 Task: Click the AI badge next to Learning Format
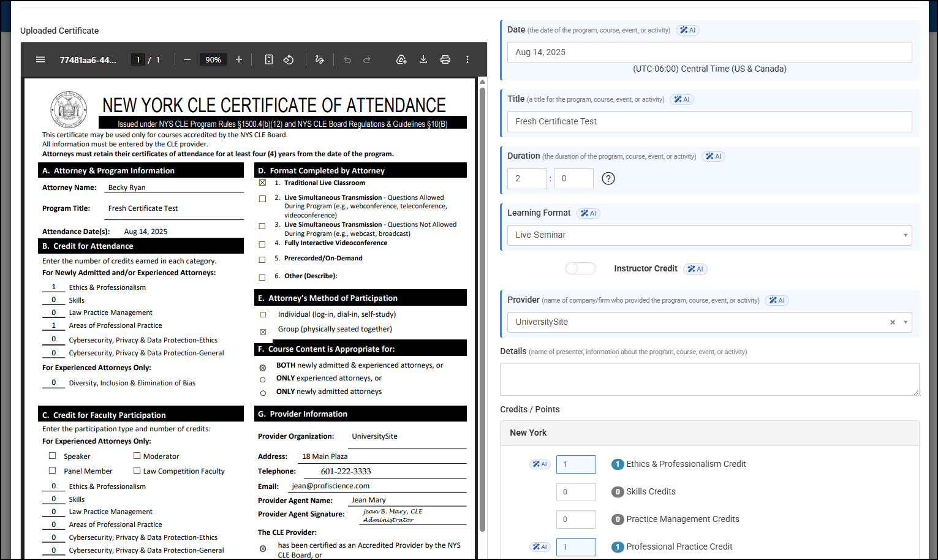pos(588,213)
